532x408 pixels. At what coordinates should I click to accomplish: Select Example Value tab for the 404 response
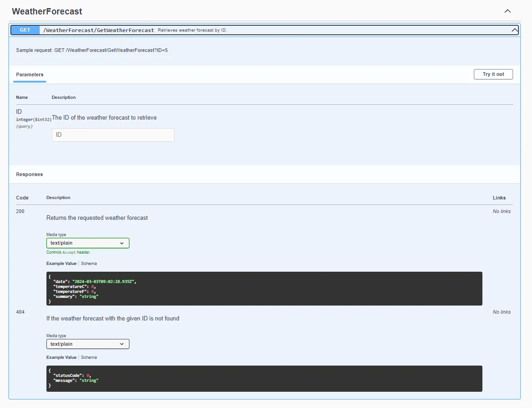click(61, 357)
